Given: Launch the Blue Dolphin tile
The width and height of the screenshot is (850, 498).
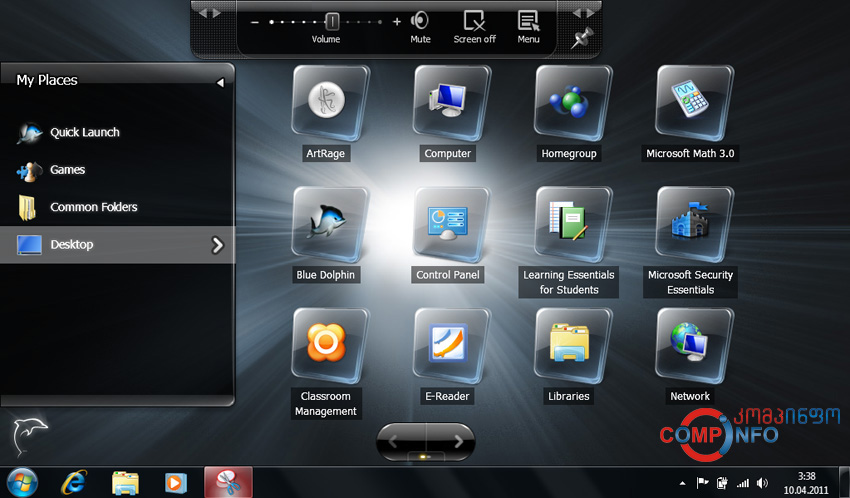Looking at the screenshot, I should 330,224.
